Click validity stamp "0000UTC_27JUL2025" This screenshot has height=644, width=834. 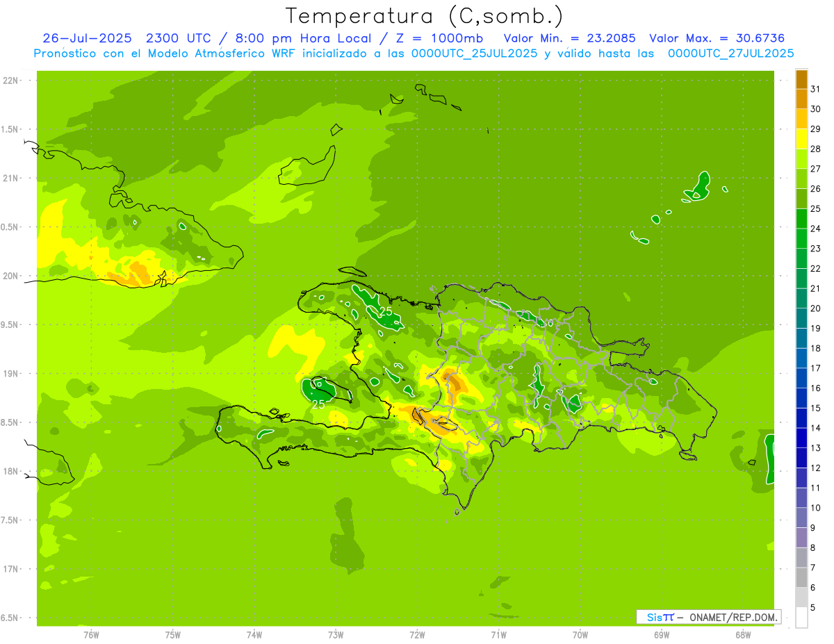click(730, 53)
